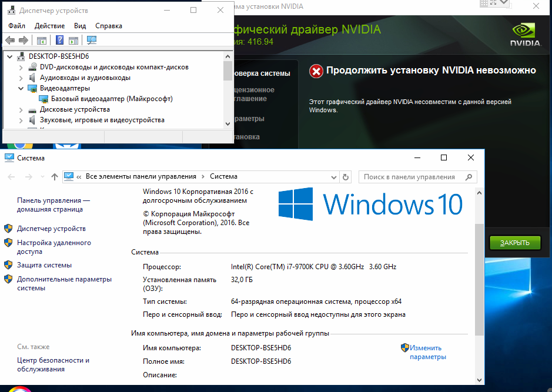Click the Up arrow in Система window
The width and height of the screenshot is (552, 392).
point(54,177)
